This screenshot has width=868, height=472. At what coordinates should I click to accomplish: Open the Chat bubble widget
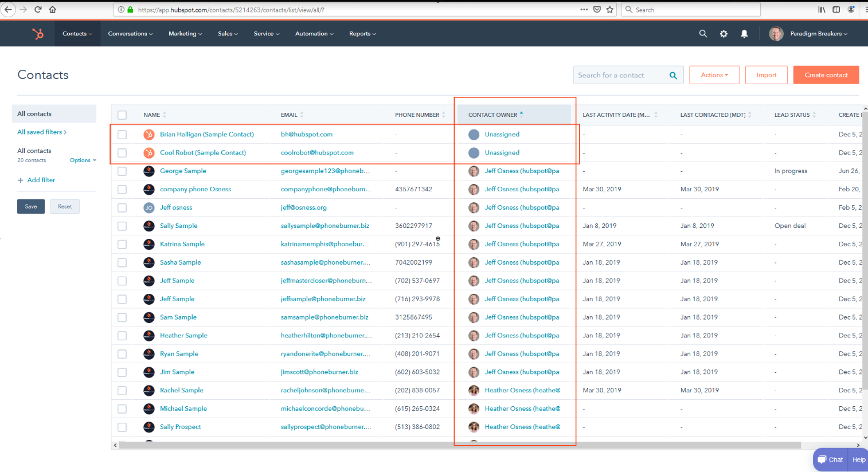tap(830, 459)
